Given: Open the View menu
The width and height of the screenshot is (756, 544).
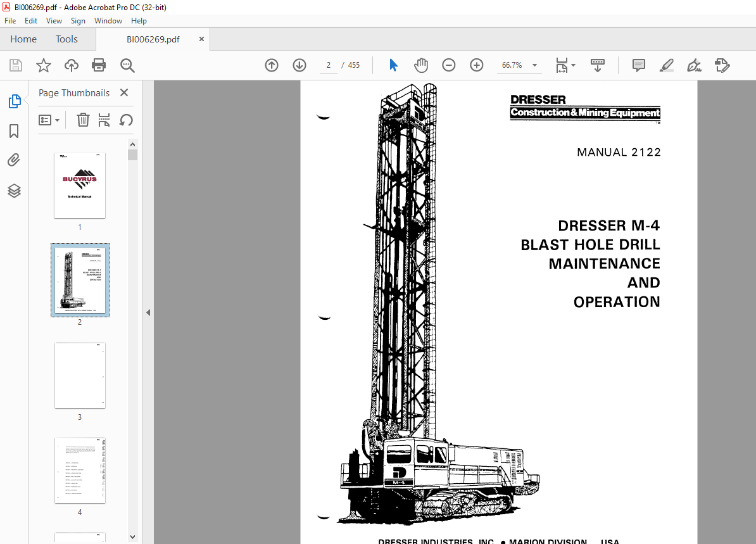Looking at the screenshot, I should pyautogui.click(x=54, y=21).
